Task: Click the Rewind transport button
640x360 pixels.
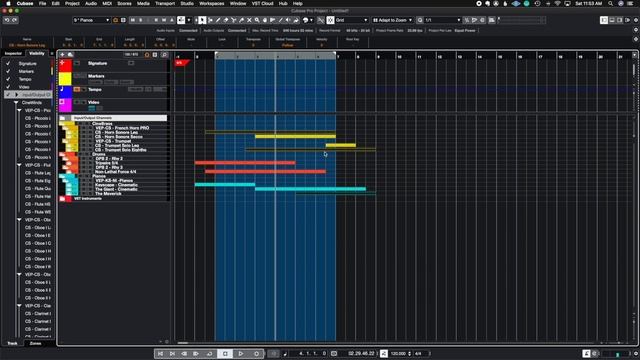Action: 184,353
